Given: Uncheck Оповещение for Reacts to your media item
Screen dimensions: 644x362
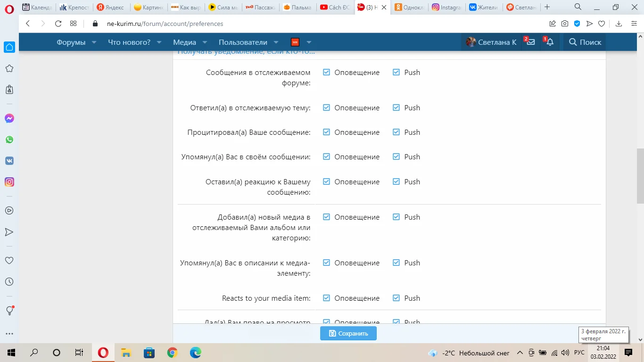Looking at the screenshot, I should tap(326, 298).
